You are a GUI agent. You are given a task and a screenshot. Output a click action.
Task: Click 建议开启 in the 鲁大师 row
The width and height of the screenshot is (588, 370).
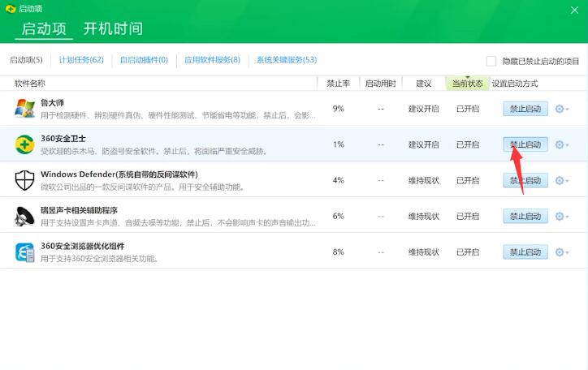pos(424,109)
